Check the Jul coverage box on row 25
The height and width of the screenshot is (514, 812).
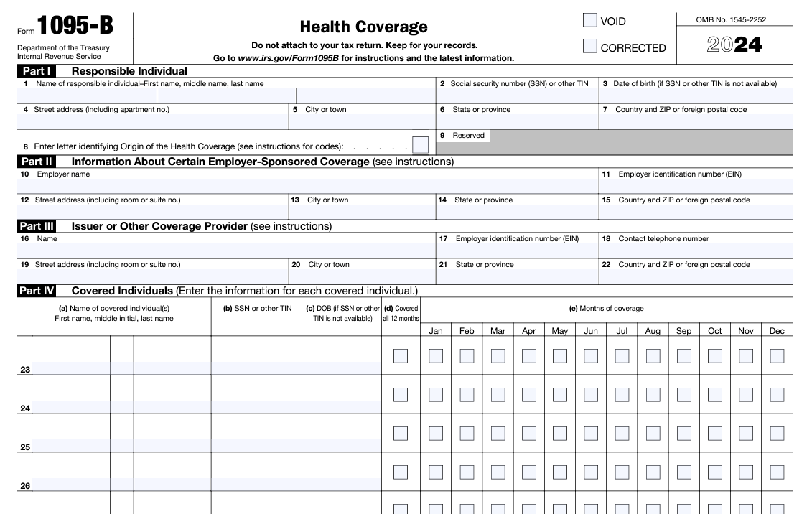[x=622, y=433]
